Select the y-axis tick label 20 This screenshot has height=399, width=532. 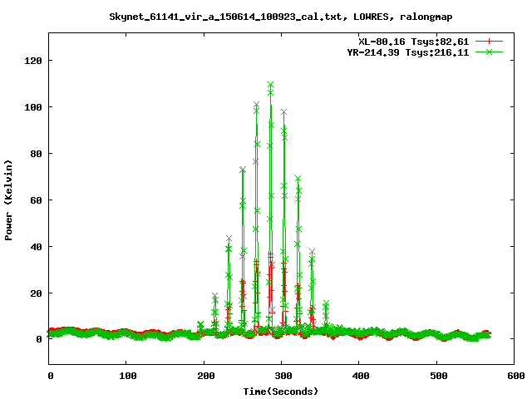(35, 293)
